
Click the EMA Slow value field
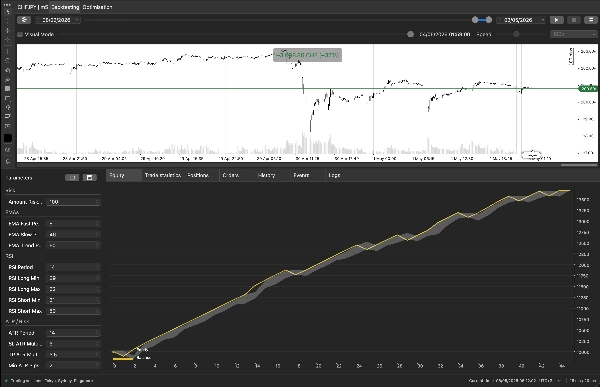click(73, 235)
